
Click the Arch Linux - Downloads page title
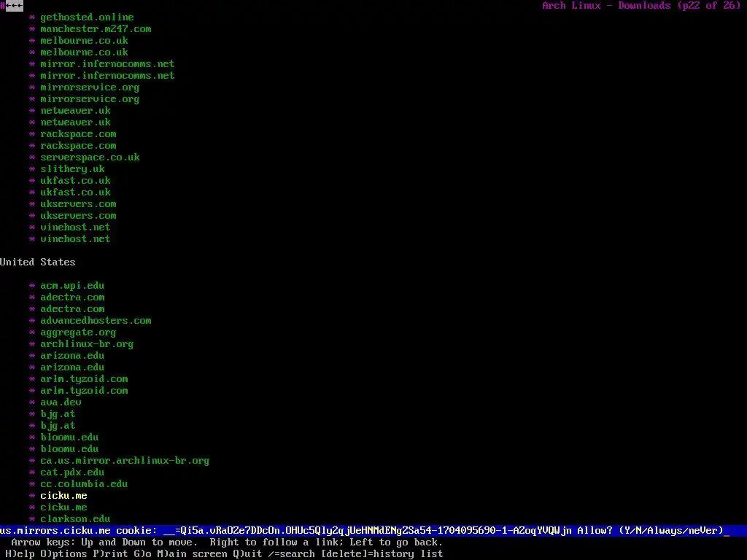(x=642, y=6)
